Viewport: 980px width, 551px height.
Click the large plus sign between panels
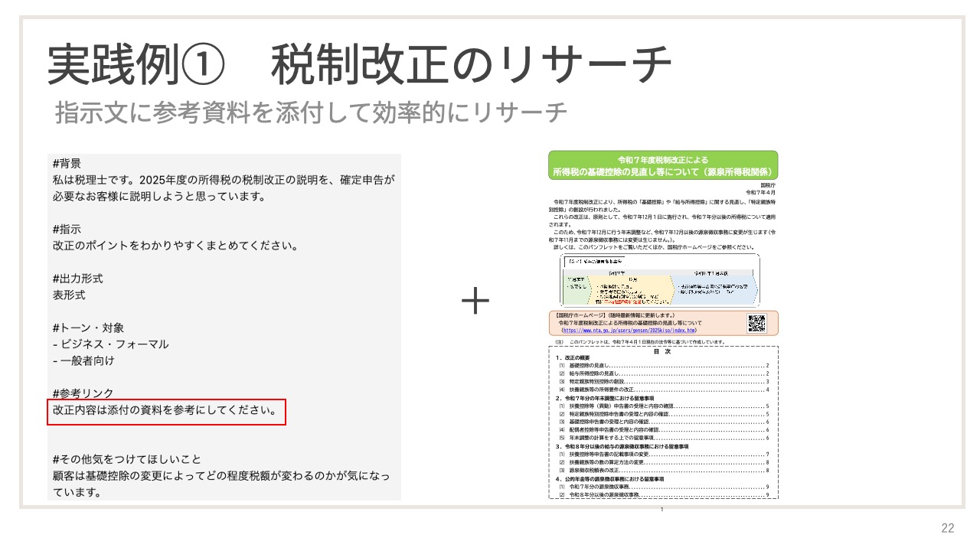[x=475, y=302]
